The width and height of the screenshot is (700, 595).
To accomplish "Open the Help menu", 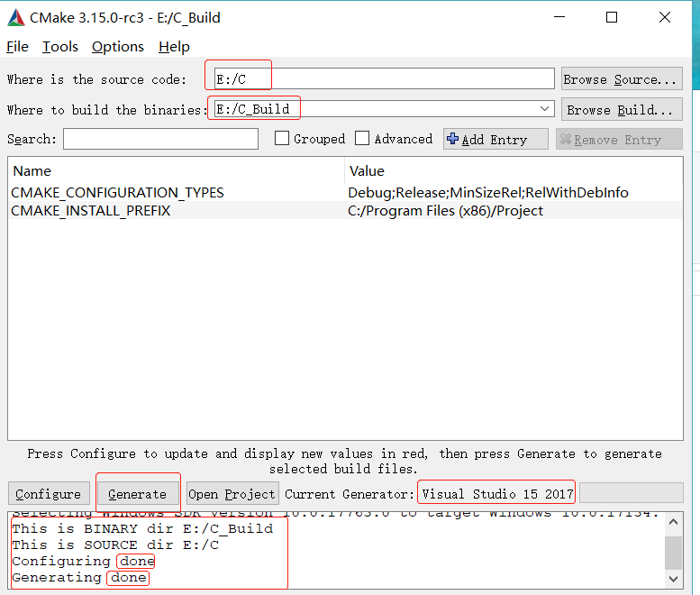I will click(174, 47).
